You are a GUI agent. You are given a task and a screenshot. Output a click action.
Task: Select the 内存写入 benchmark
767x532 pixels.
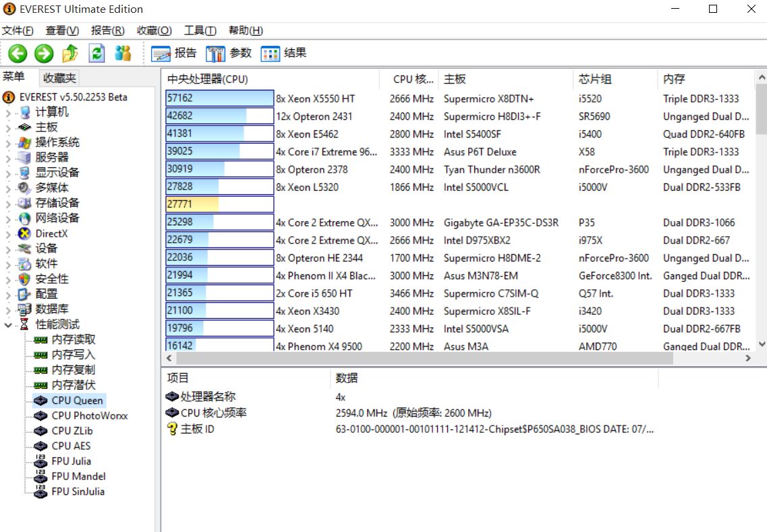pos(74,355)
